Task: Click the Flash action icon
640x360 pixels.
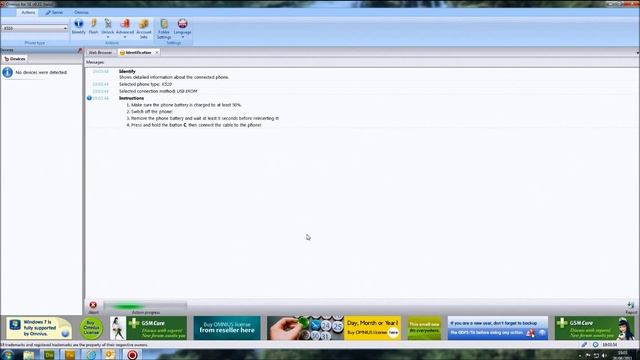Action: [x=93, y=27]
